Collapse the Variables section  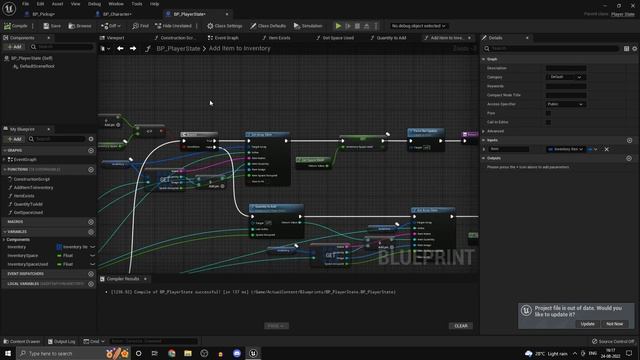(5, 232)
